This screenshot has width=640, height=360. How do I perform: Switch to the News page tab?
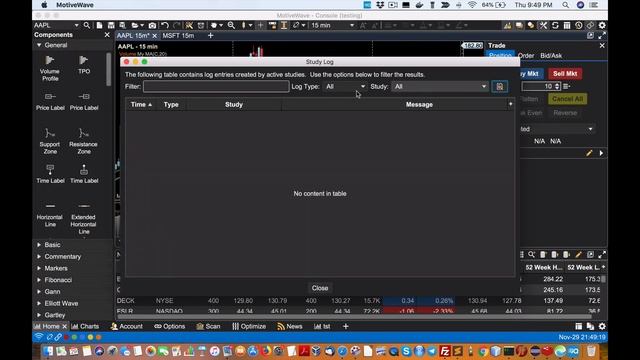[x=290, y=326]
